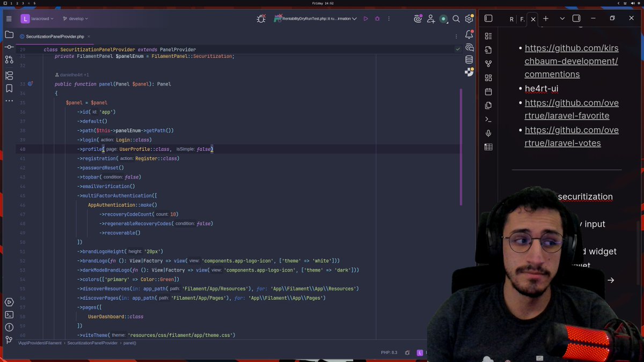
Task: Click the gutter override icon at line 33
Action: [30, 84]
